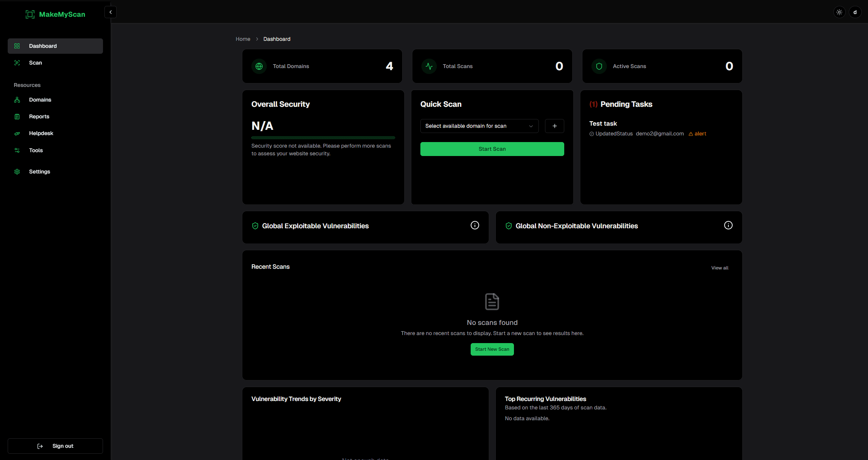The image size is (868, 460).
Task: Click the Total Domains count '4'
Action: click(x=389, y=66)
